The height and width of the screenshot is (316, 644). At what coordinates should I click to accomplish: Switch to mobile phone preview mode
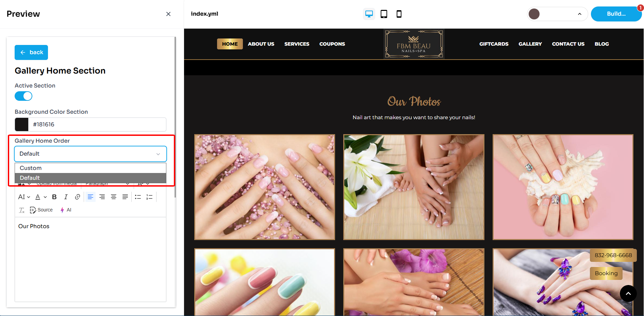click(399, 14)
